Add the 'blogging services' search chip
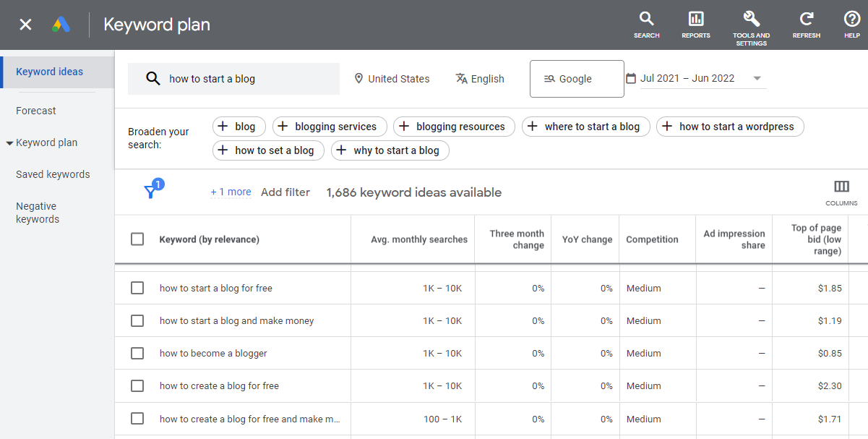 [x=330, y=126]
